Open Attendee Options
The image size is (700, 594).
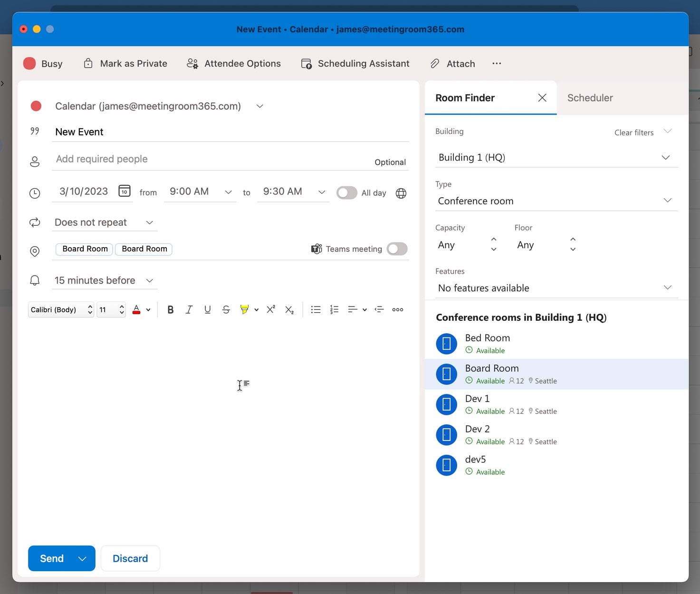pyautogui.click(x=233, y=64)
